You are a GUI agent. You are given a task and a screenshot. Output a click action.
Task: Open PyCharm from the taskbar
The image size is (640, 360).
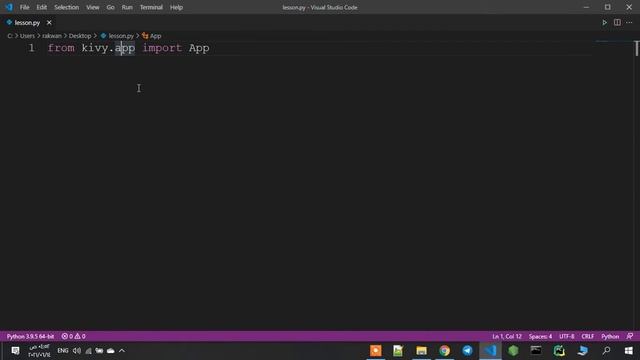559,351
